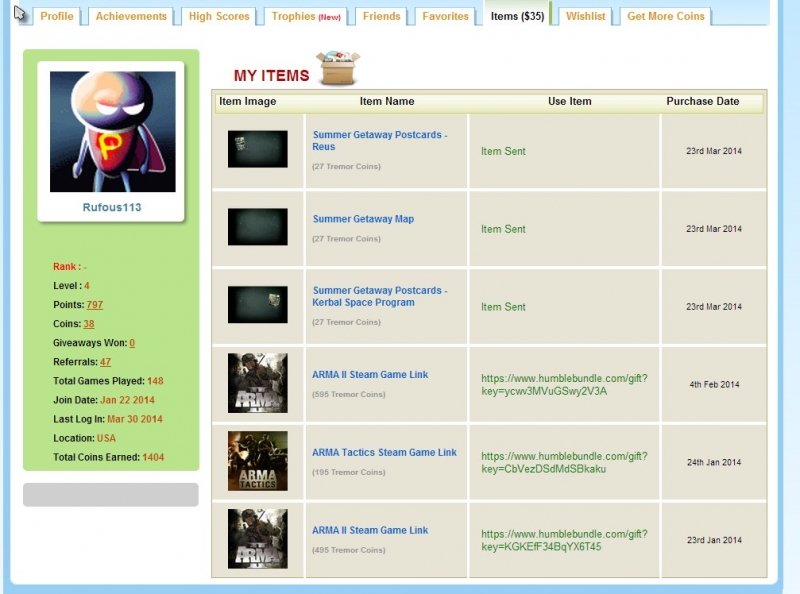Open the Humble Bundle gift link ending ycwv3MVuGSwy2V3A
Image resolution: width=800 pixels, height=594 pixels.
564,385
